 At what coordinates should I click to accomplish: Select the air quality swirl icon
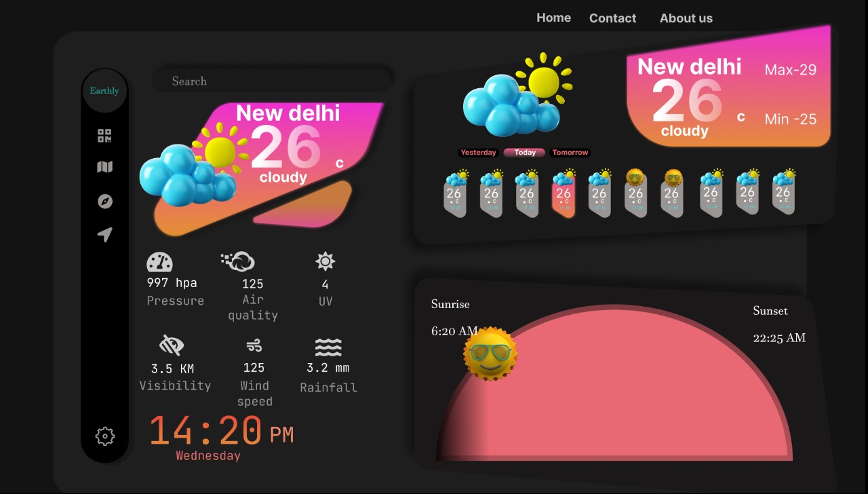(x=239, y=260)
